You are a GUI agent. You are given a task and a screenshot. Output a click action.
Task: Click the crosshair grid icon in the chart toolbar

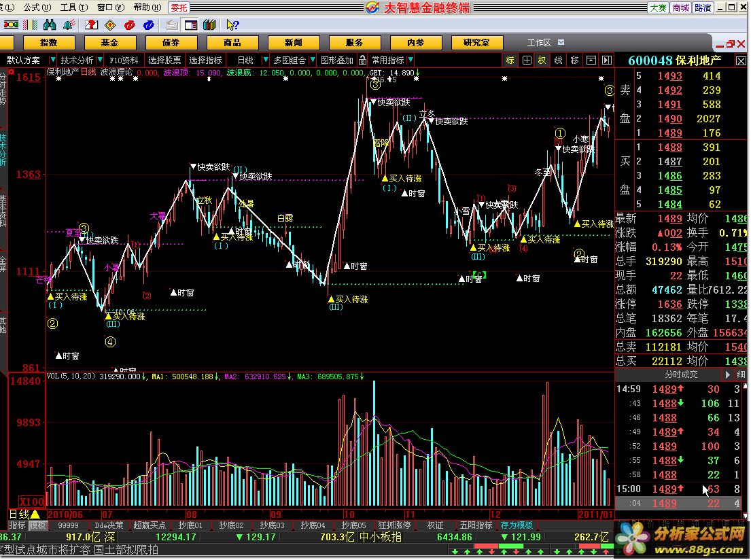tap(527, 60)
